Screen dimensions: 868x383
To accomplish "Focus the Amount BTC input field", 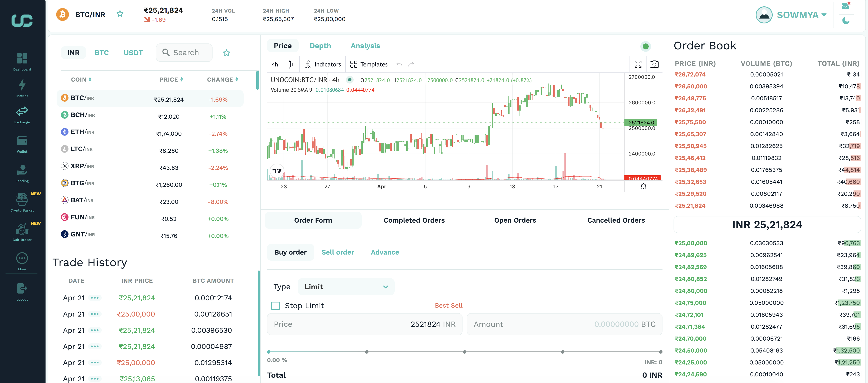I will [x=564, y=324].
